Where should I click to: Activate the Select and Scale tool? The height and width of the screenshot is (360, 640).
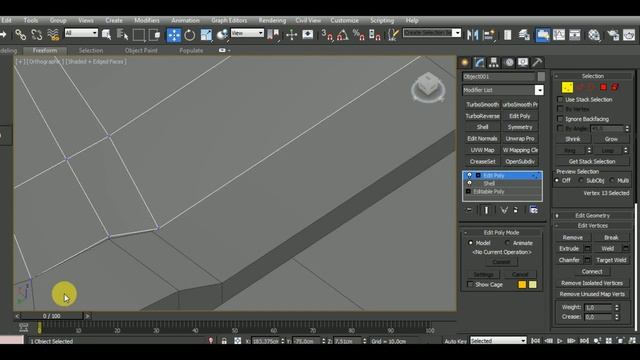click(206, 35)
